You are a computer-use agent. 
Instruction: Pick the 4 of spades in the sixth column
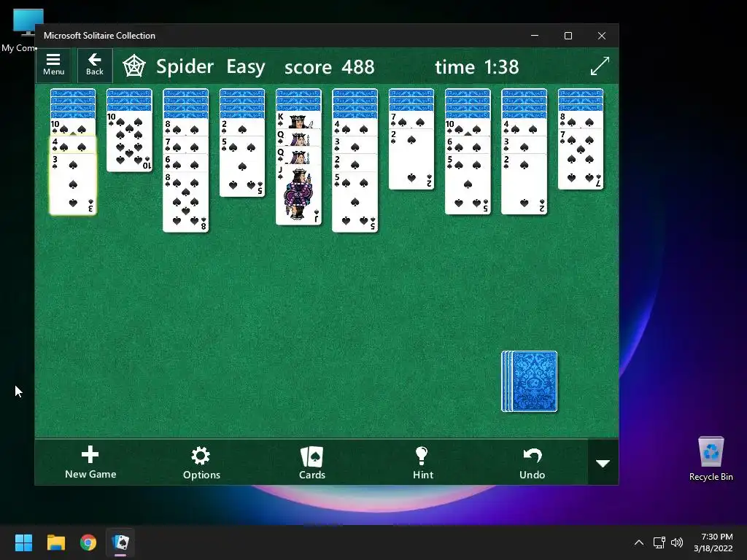[355, 127]
